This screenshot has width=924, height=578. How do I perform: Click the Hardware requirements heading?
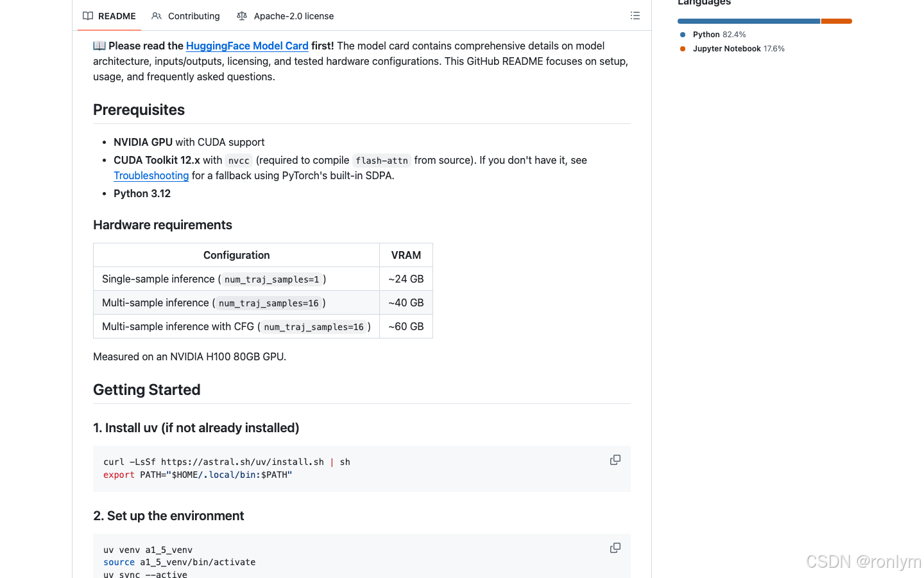tap(163, 225)
